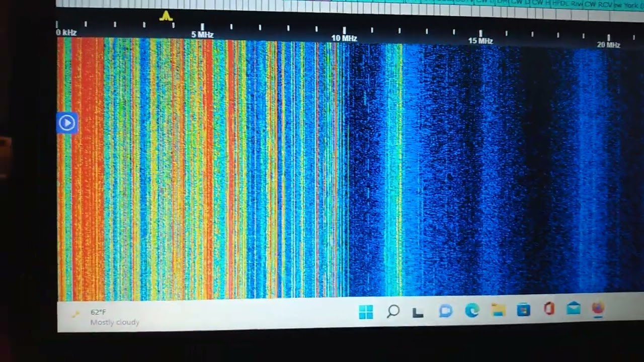
Task: Select the CW RCV station label
Action: click(598, 4)
